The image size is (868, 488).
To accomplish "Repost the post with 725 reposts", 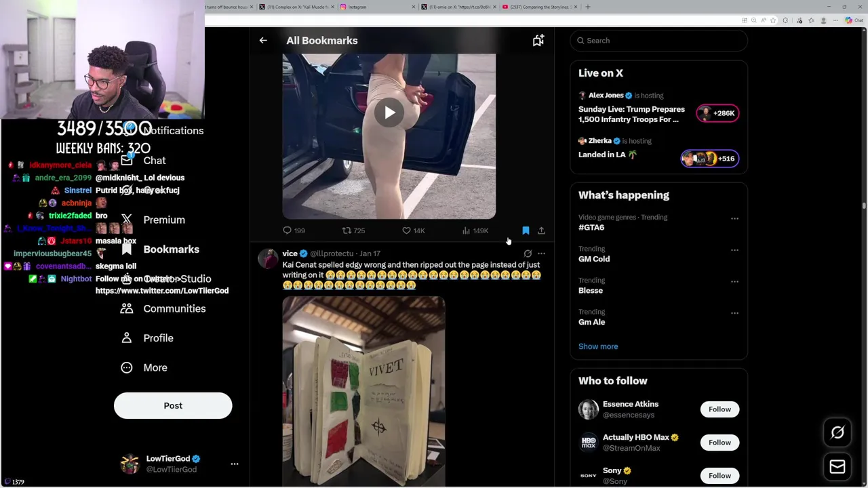I will (353, 231).
